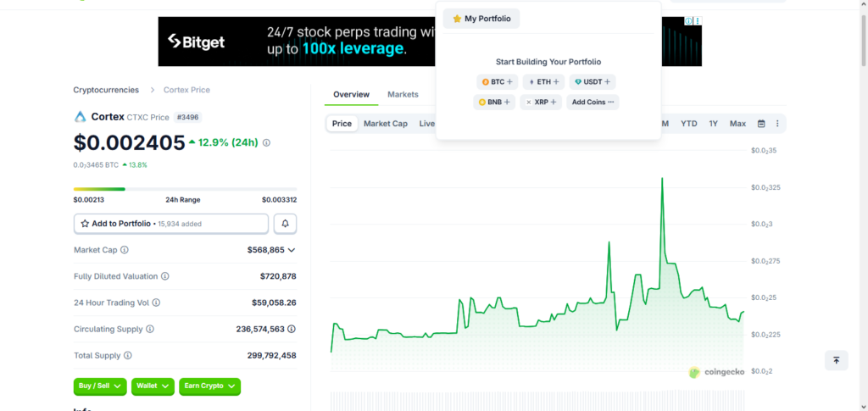Add ETH to portfolio

click(543, 82)
